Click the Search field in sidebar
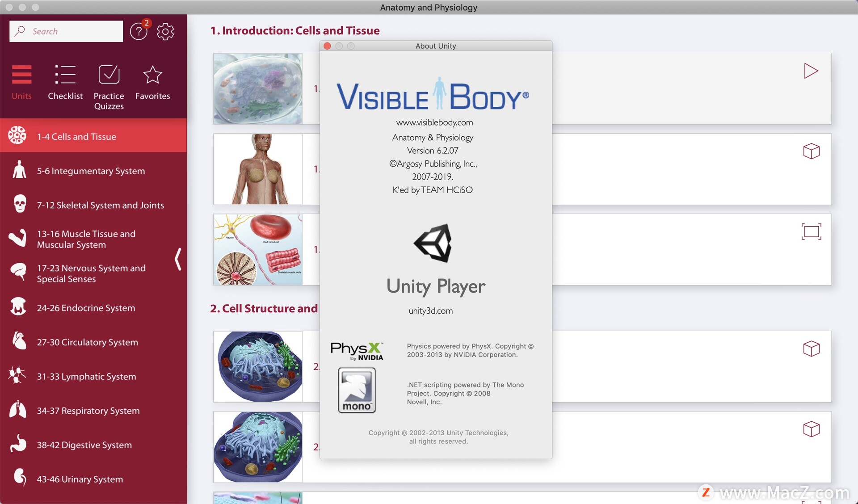 (66, 31)
